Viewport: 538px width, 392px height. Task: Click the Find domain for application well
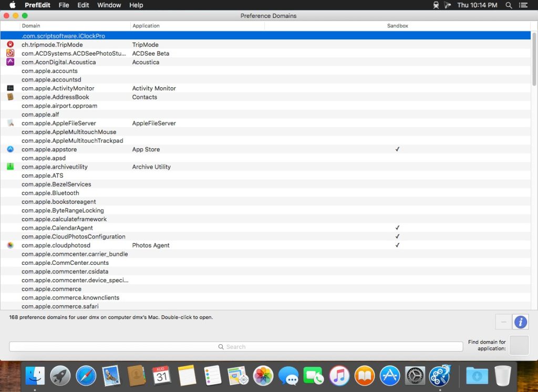(519, 345)
